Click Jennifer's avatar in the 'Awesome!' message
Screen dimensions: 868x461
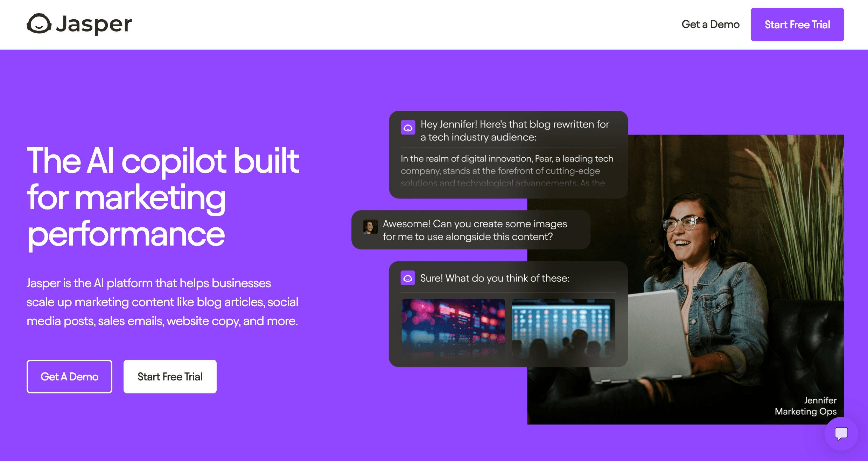click(x=370, y=227)
